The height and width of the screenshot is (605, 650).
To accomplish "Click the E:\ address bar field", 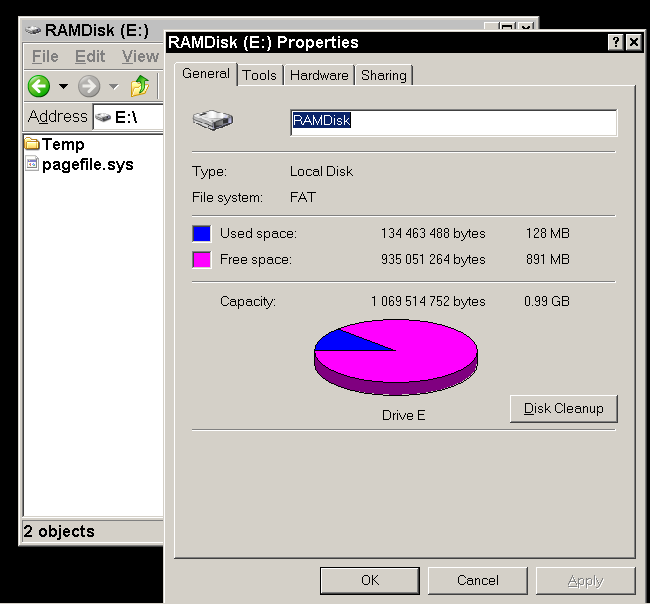I will point(129,117).
